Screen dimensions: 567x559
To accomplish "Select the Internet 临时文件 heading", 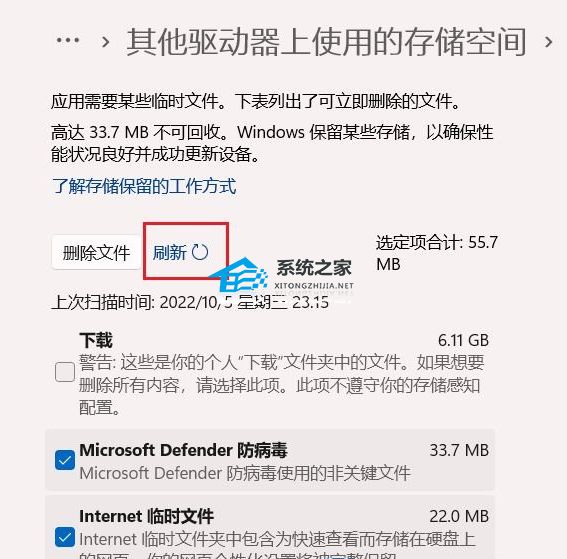I will 146,516.
